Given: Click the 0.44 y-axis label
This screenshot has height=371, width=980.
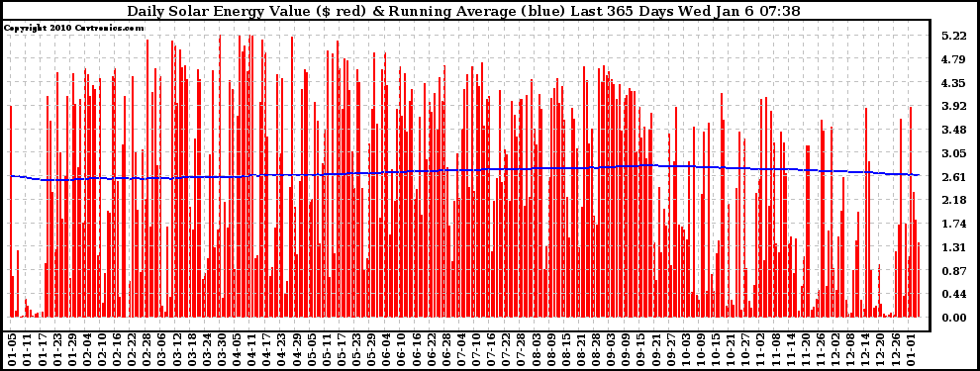Looking at the screenshot, I should (953, 294).
